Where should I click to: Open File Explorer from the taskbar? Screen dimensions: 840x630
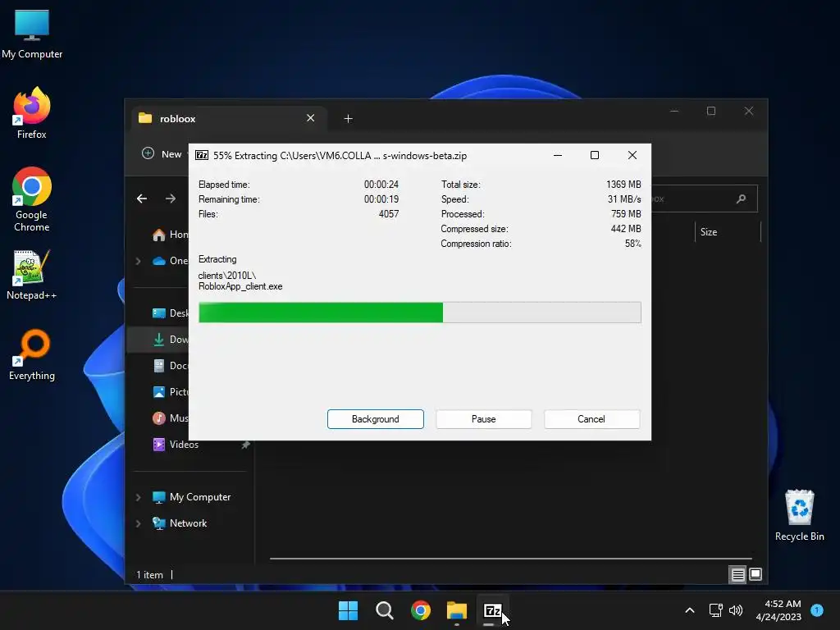457,610
